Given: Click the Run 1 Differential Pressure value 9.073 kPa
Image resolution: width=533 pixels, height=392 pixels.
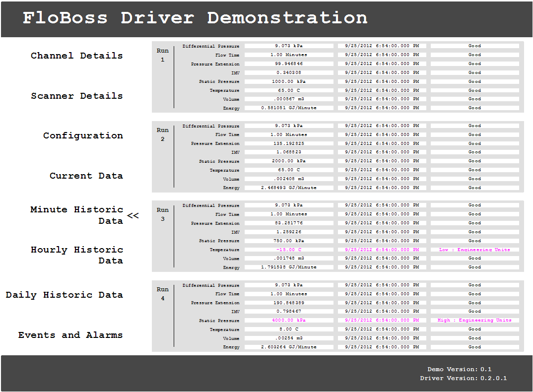Looking at the screenshot, I should (289, 46).
